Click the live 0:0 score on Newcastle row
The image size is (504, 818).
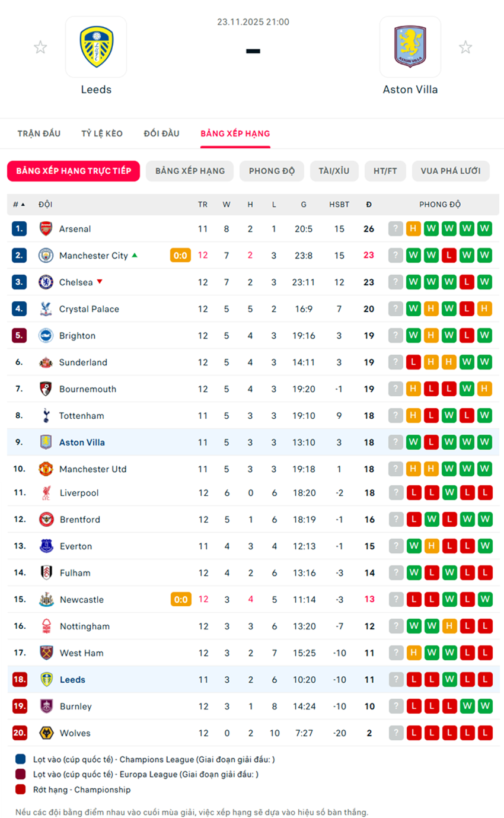(x=181, y=600)
